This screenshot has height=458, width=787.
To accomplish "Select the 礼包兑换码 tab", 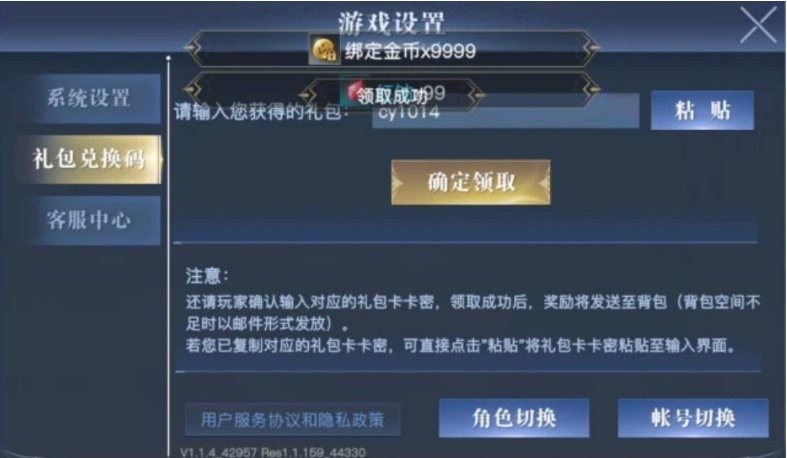I will [x=89, y=159].
